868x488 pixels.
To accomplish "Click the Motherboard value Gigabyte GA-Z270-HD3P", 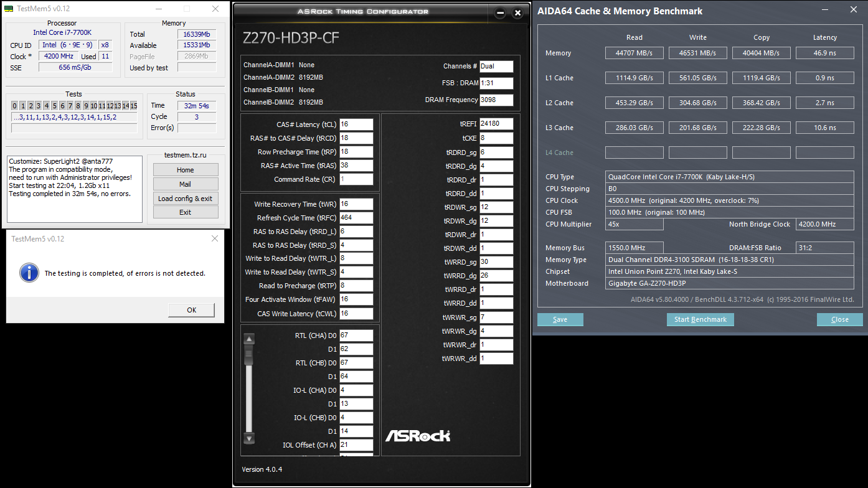I will [730, 283].
